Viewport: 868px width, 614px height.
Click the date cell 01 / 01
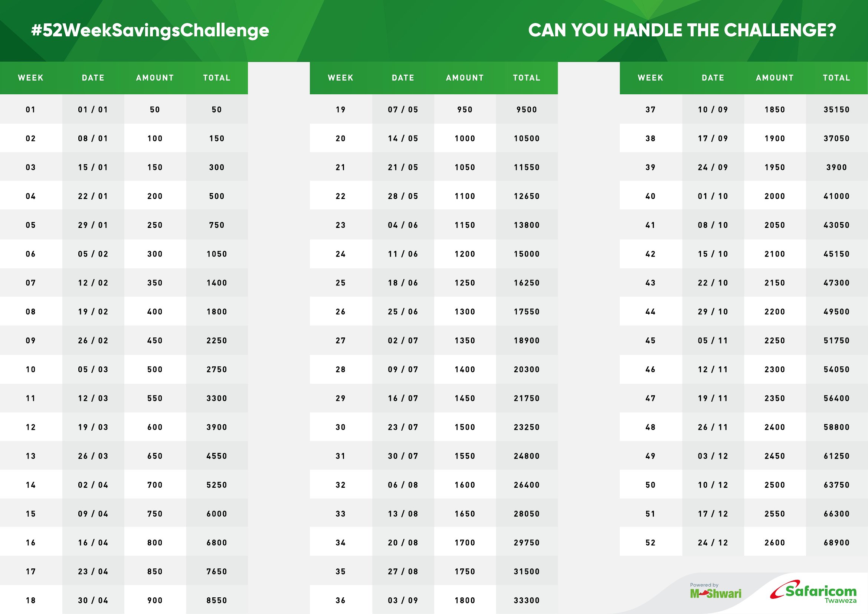[93, 110]
